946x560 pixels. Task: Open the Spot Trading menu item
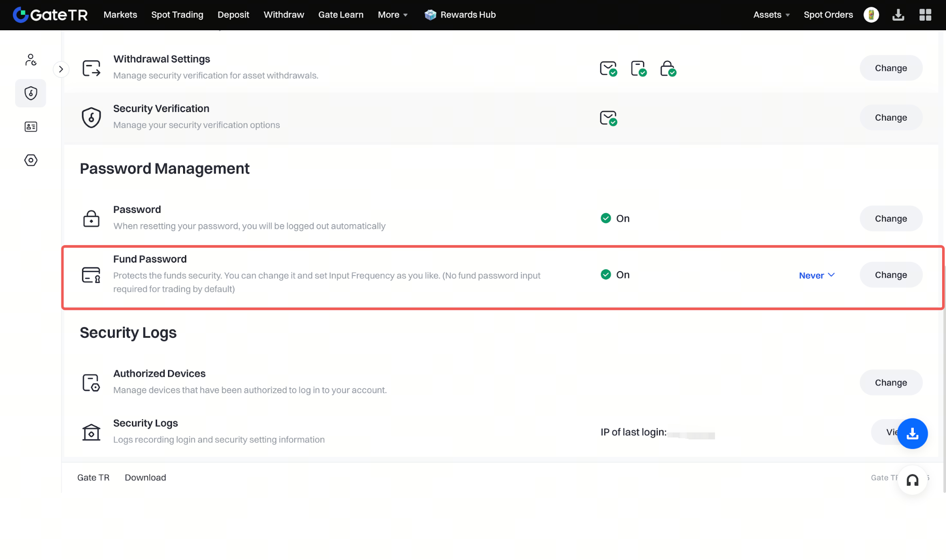pos(177,15)
